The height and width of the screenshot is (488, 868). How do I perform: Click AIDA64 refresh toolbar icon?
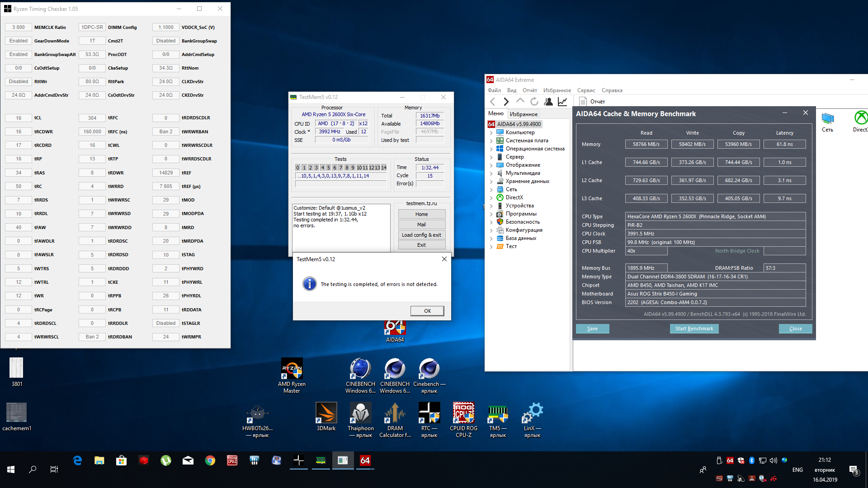[x=534, y=102]
